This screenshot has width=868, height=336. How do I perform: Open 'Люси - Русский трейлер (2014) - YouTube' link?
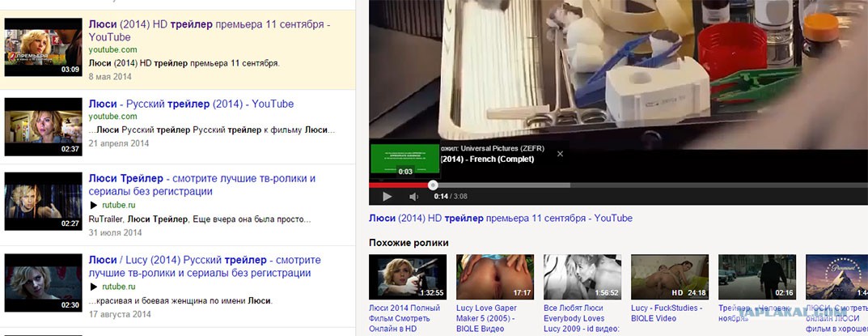tap(191, 104)
